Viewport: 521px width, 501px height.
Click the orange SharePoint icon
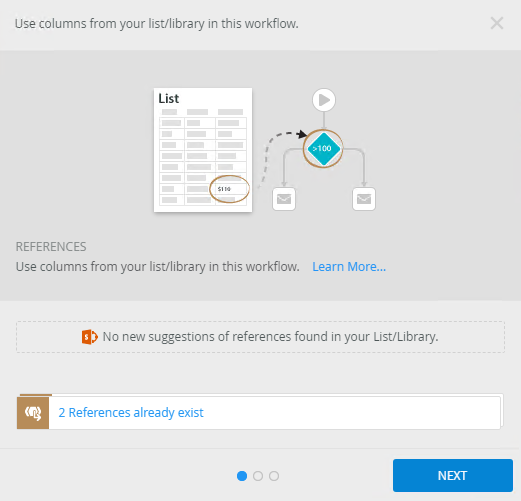[x=90, y=337]
